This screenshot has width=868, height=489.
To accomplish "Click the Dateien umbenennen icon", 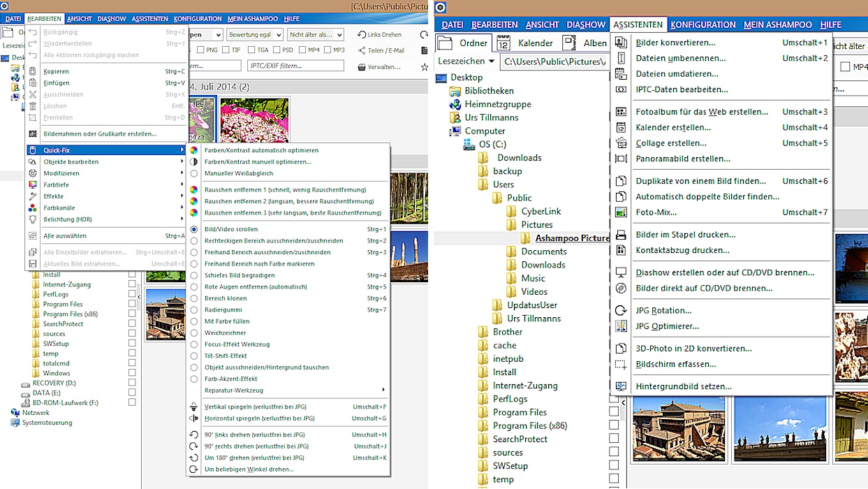I will pyautogui.click(x=621, y=58).
